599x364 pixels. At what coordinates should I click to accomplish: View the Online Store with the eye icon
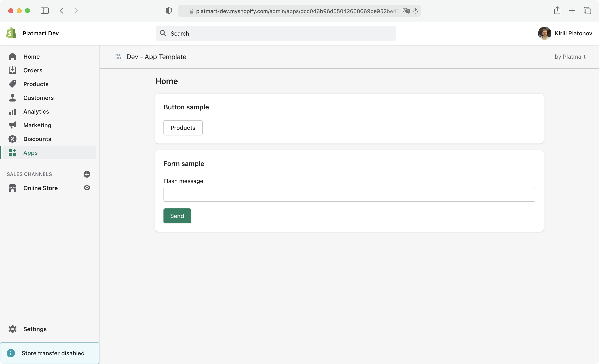pos(87,188)
